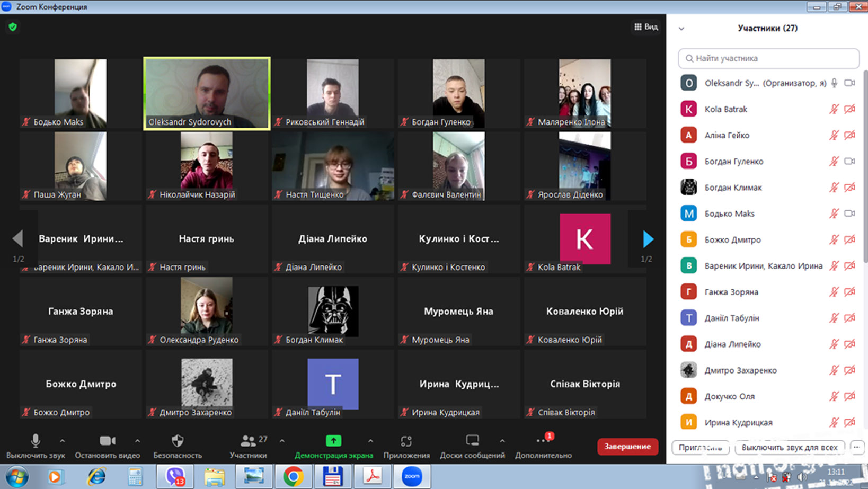This screenshot has width=868, height=489.
Task: Select Дмитро Захаренко's video tile
Action: pos(207,384)
